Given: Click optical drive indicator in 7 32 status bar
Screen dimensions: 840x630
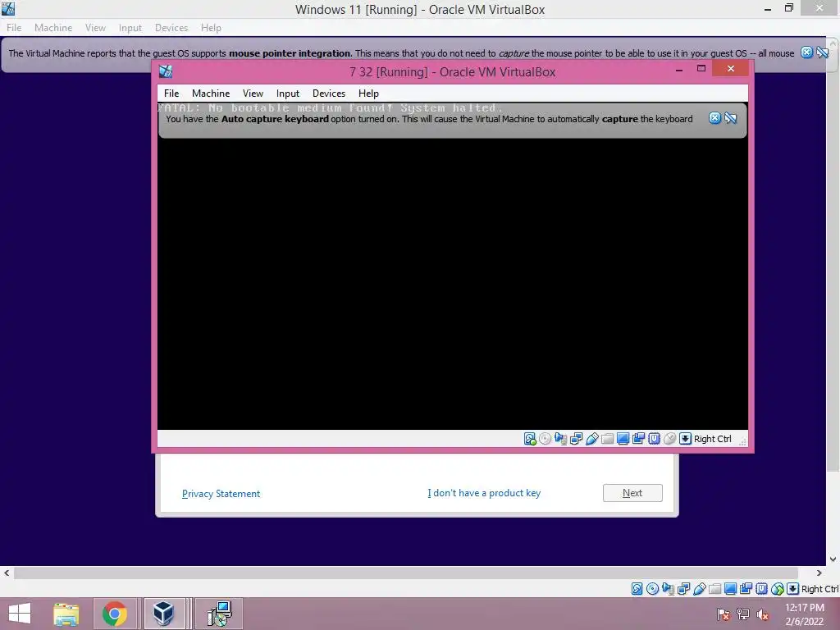Looking at the screenshot, I should (546, 439).
